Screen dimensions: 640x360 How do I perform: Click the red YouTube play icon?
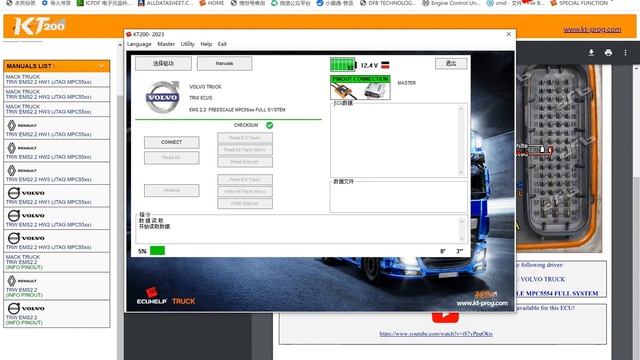(x=445, y=317)
